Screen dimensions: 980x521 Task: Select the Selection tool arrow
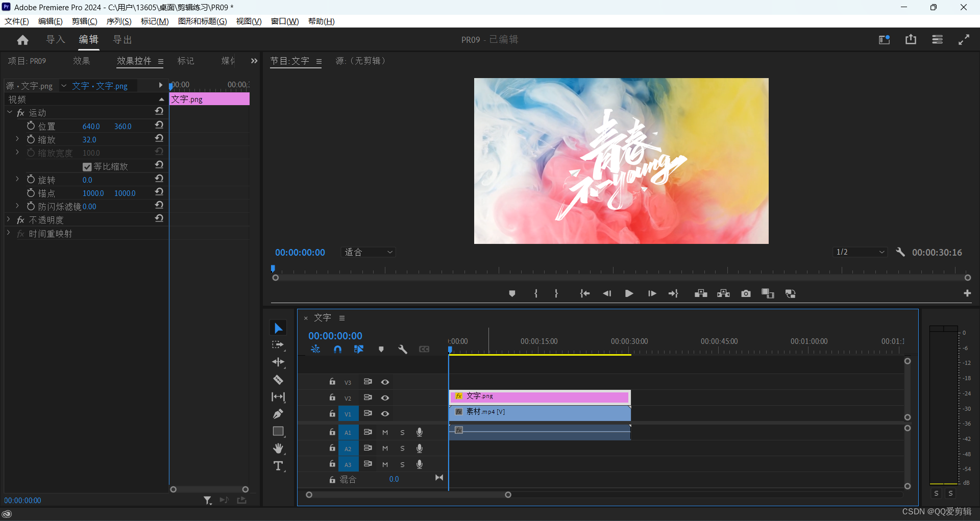278,328
